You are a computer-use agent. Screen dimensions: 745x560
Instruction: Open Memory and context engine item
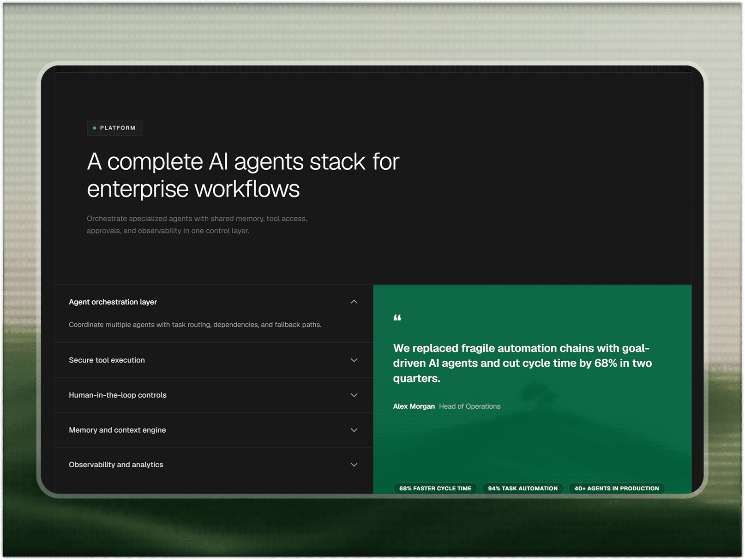tap(214, 430)
